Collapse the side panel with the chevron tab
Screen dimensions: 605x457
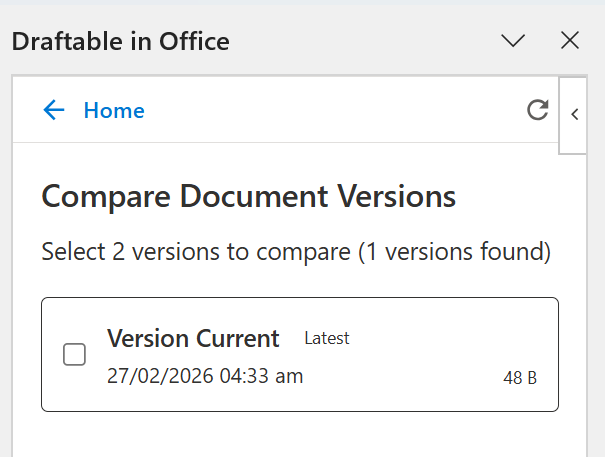tap(575, 115)
